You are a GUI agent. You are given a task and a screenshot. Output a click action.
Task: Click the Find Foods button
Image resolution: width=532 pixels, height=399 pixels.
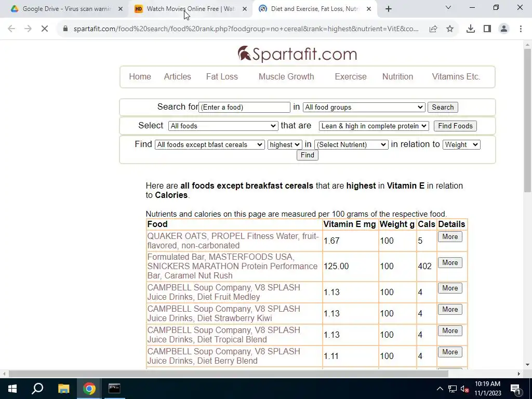coord(455,126)
